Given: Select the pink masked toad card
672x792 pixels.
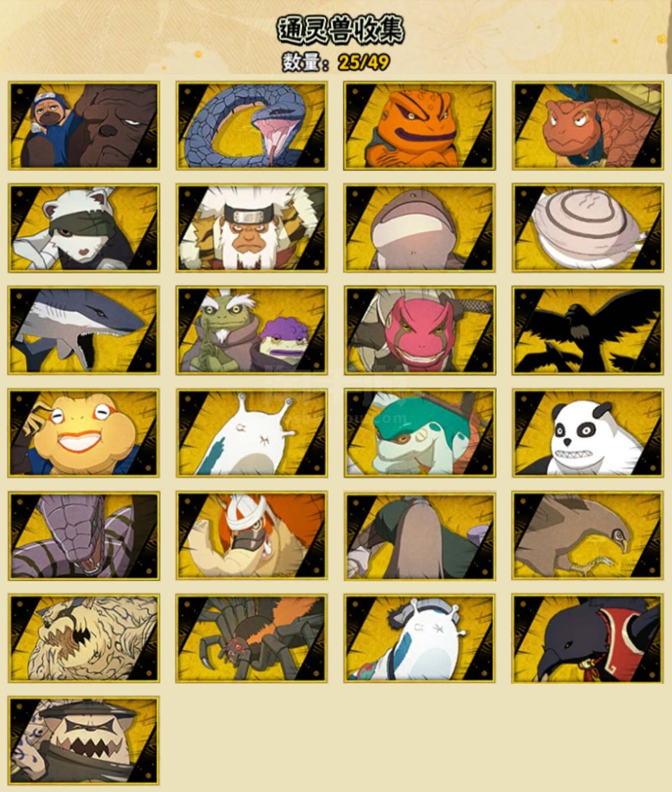Looking at the screenshot, I should (420, 330).
